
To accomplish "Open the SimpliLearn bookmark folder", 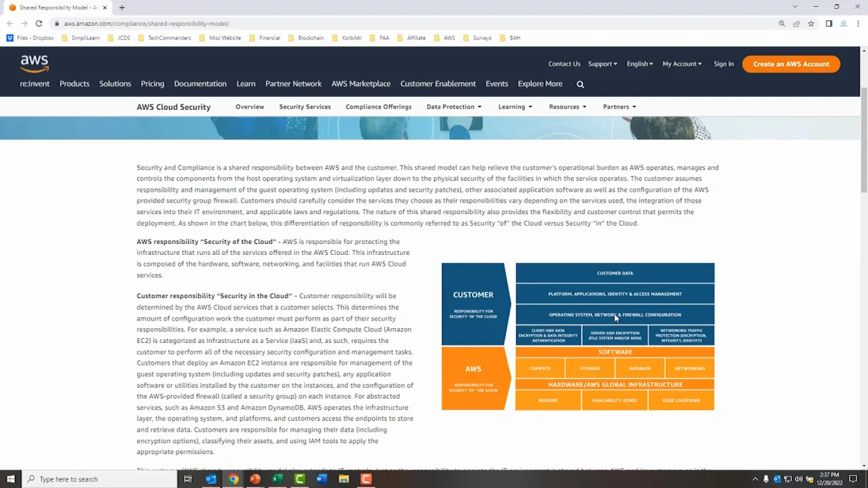I will [80, 38].
